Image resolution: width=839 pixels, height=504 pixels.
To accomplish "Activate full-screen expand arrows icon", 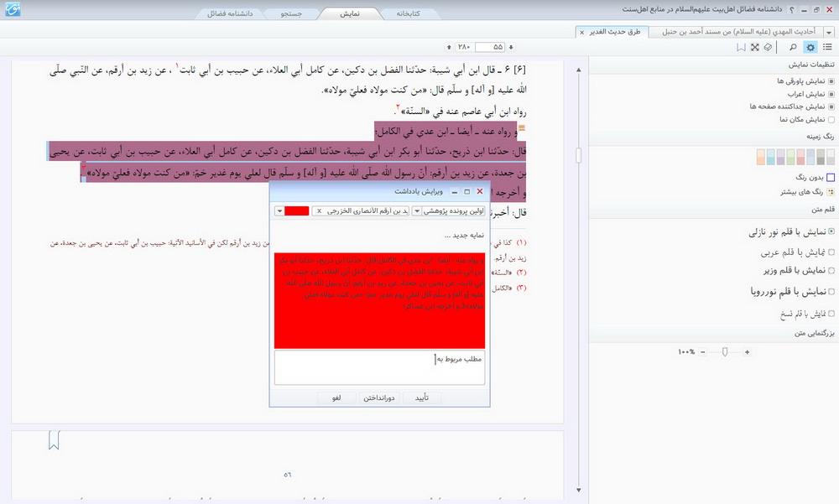I will click(755, 47).
